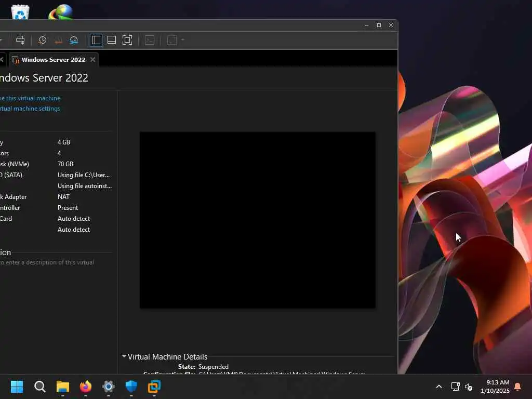Take a snapshot of this virtual machine
532x399 pixels.
[x=43, y=40]
